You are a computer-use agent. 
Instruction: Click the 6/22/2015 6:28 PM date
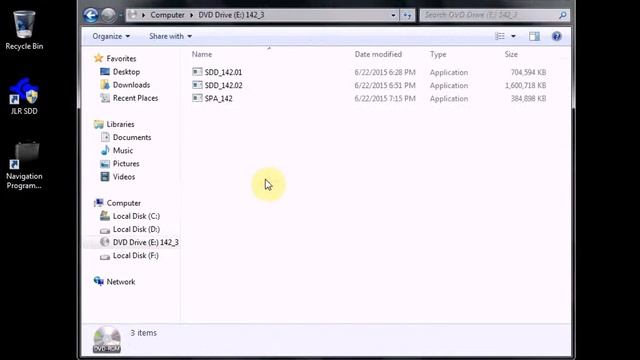[385, 72]
